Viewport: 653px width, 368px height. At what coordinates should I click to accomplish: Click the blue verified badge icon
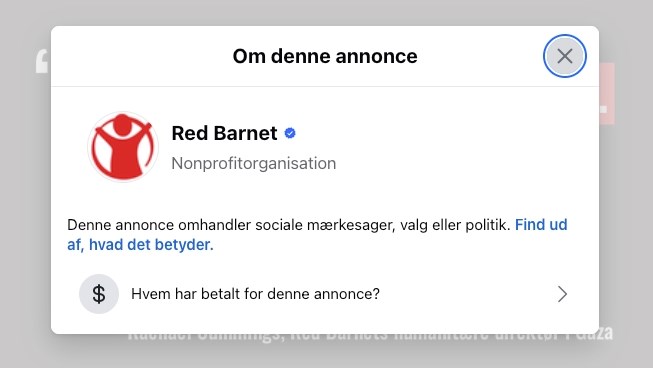290,133
